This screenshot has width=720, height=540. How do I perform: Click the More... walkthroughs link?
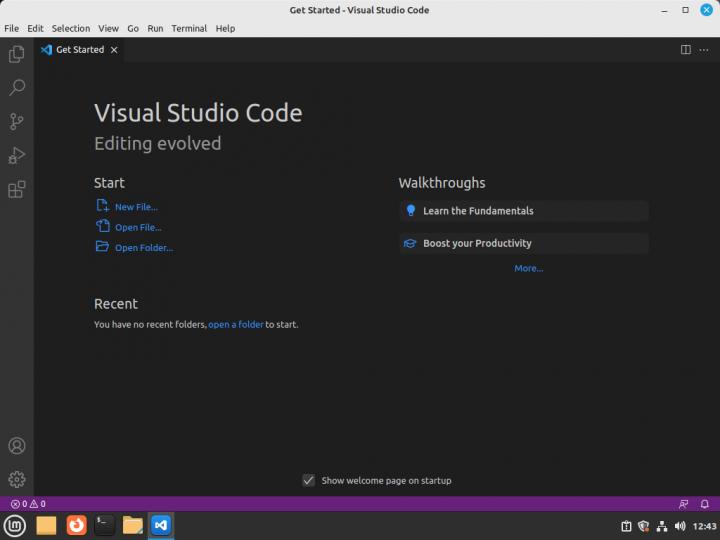[x=528, y=268]
